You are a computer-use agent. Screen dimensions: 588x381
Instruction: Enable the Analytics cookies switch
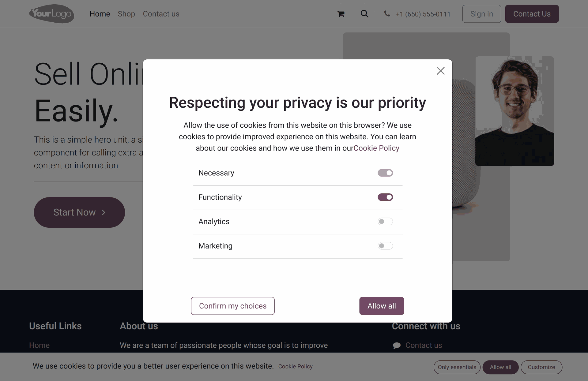point(385,222)
